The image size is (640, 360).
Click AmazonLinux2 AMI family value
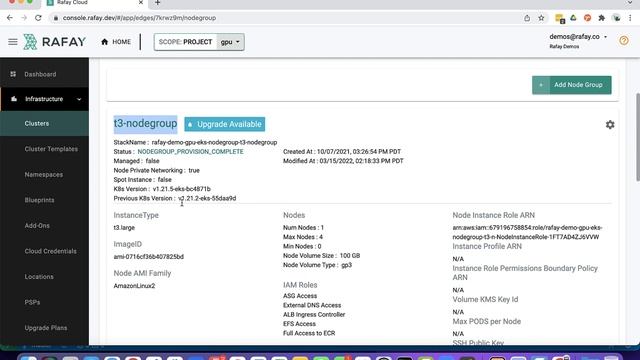134,286
